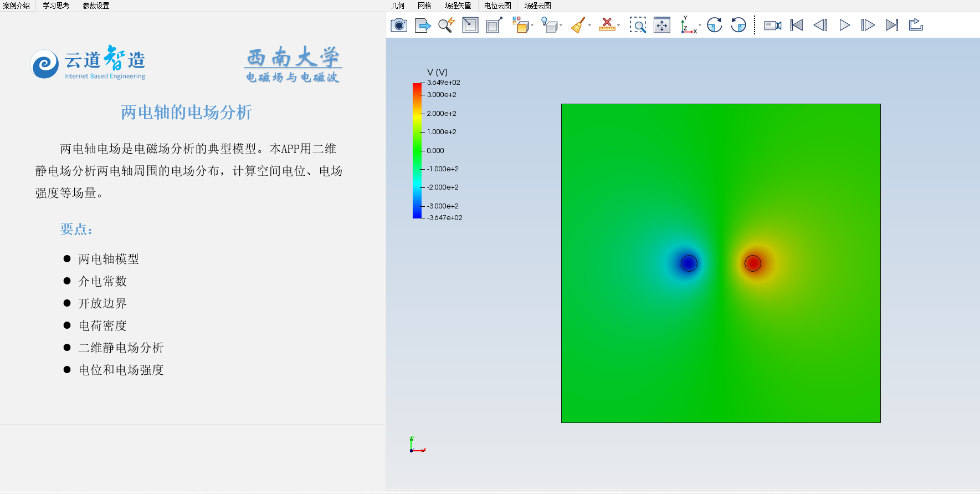Viewport: 980px width, 494px height.
Task: Switch to the 学习思考 tab
Action: coord(56,6)
